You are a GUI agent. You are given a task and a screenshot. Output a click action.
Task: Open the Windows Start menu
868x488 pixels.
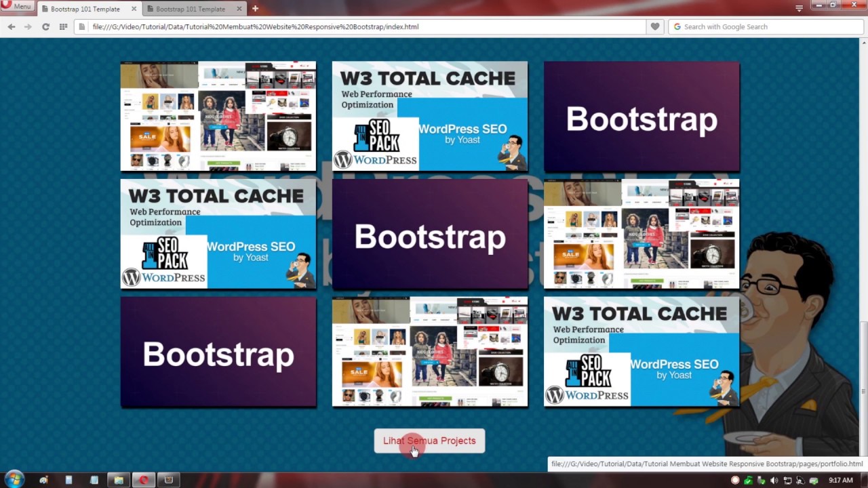pyautogui.click(x=14, y=480)
